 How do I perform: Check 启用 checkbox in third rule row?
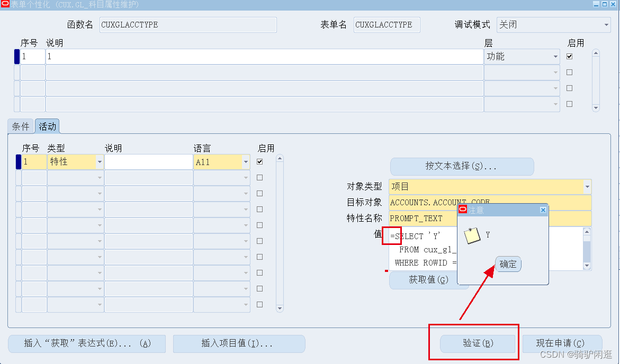pos(569,88)
